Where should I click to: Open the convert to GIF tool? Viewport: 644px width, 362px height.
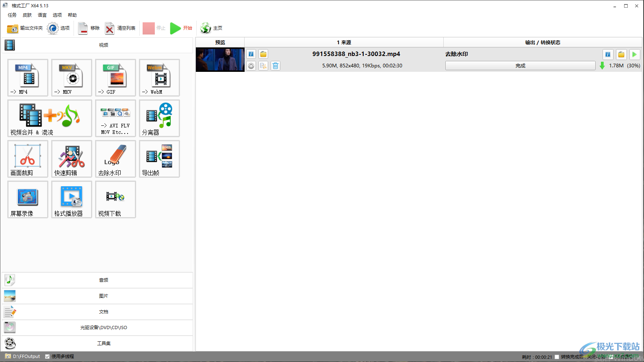115,78
